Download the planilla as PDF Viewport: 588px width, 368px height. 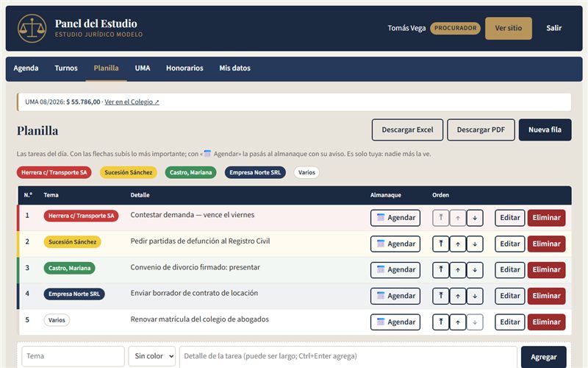pos(481,130)
